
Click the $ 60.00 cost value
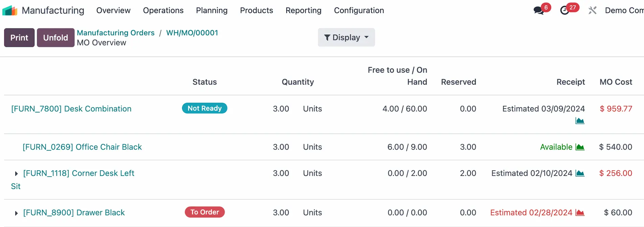618,212
